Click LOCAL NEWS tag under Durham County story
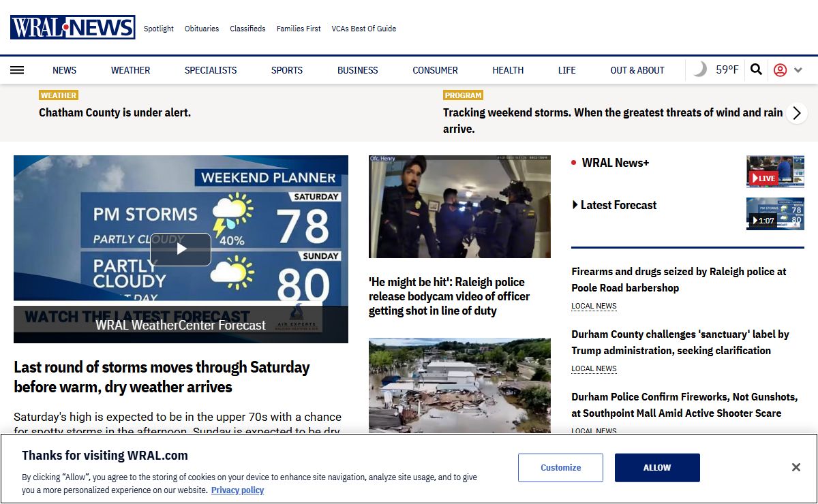This screenshot has width=818, height=504. click(594, 369)
